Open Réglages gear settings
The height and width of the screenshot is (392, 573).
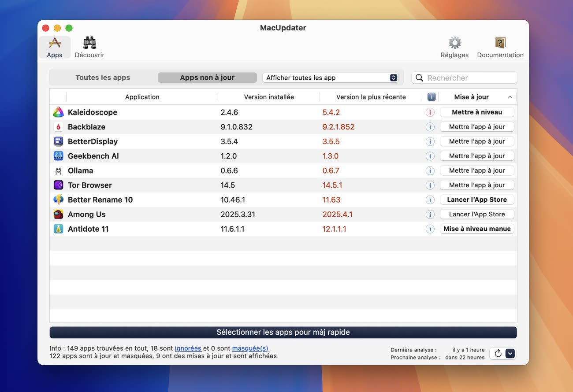454,48
